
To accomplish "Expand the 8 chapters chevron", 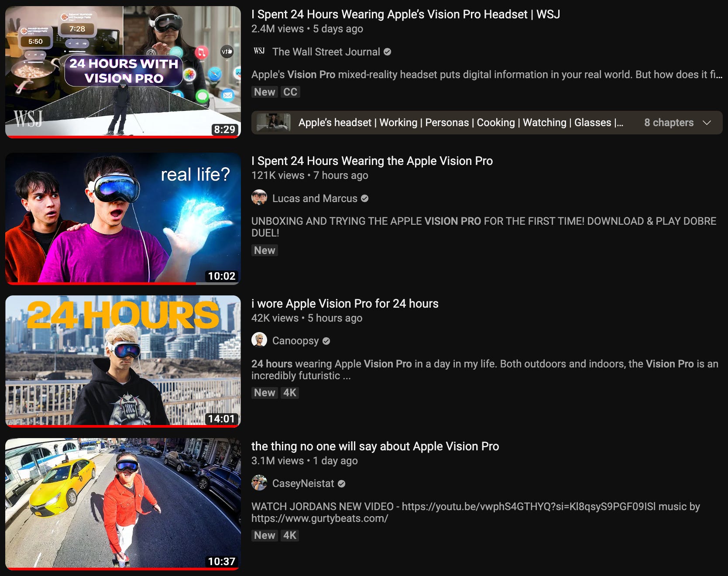I will [707, 123].
